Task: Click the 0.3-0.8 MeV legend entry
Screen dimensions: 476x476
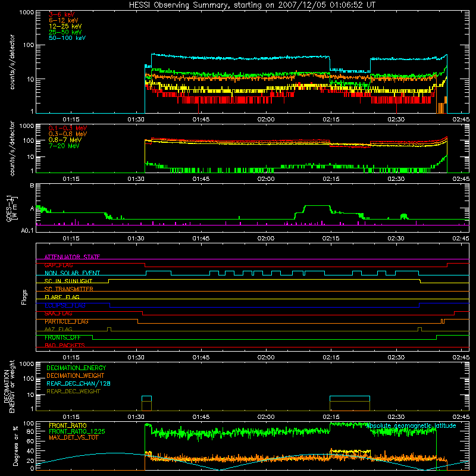Action: pos(68,134)
